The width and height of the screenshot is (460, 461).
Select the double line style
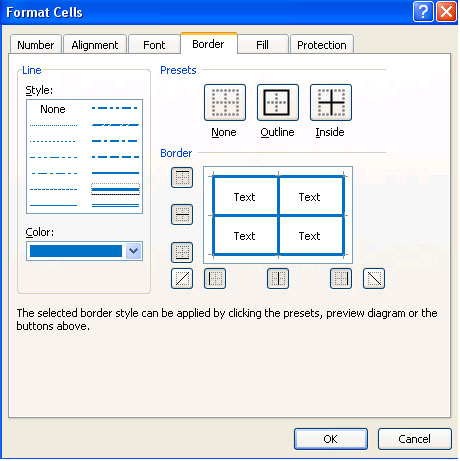[x=115, y=205]
